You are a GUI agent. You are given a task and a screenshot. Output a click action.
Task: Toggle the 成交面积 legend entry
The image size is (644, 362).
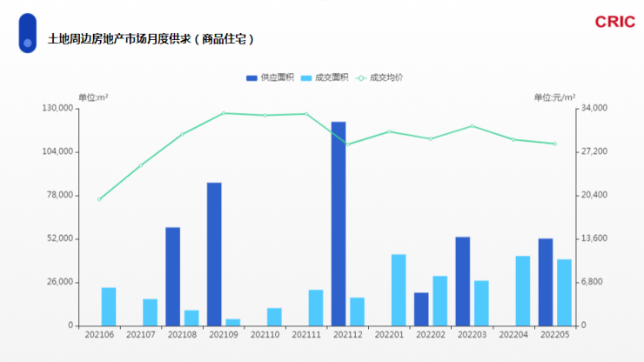325,77
